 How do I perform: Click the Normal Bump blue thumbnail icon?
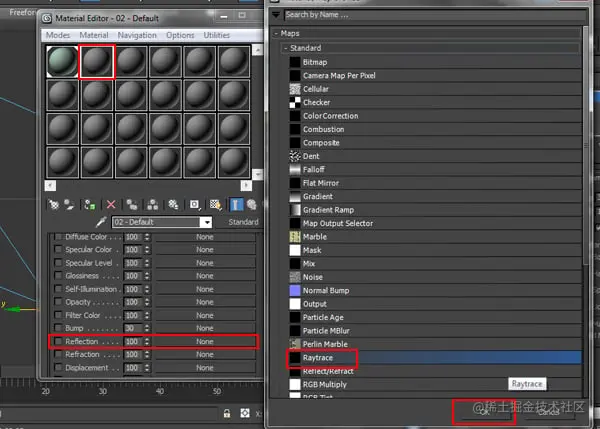click(x=295, y=290)
